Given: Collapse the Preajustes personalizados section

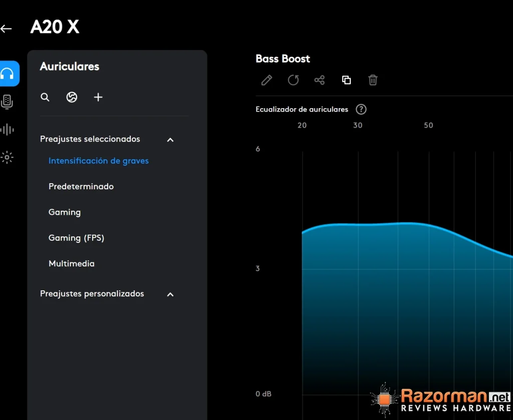Looking at the screenshot, I should click(170, 294).
